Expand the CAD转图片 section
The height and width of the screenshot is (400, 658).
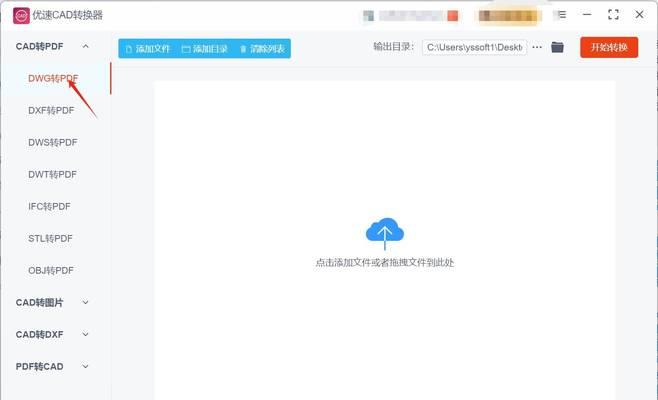point(86,302)
